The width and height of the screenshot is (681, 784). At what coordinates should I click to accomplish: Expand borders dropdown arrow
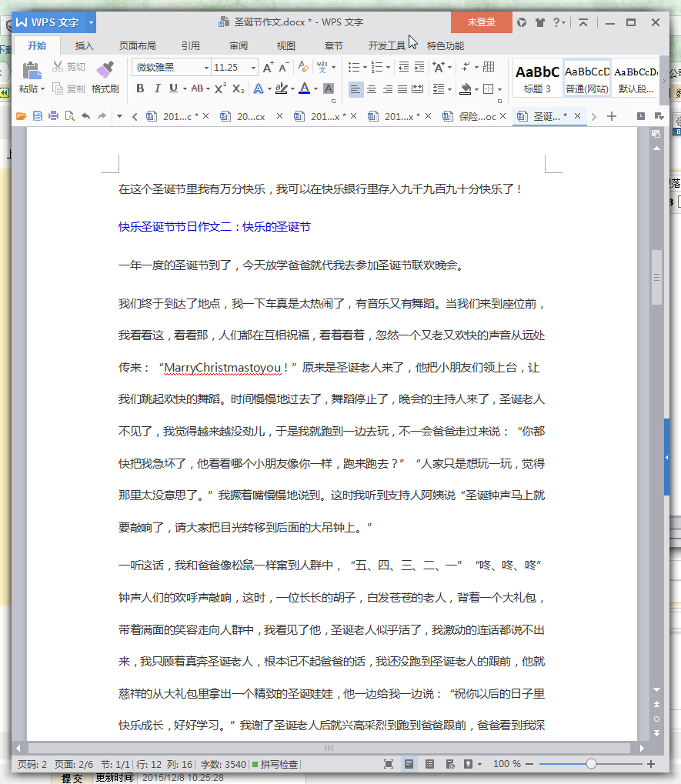pyautogui.click(x=500, y=89)
